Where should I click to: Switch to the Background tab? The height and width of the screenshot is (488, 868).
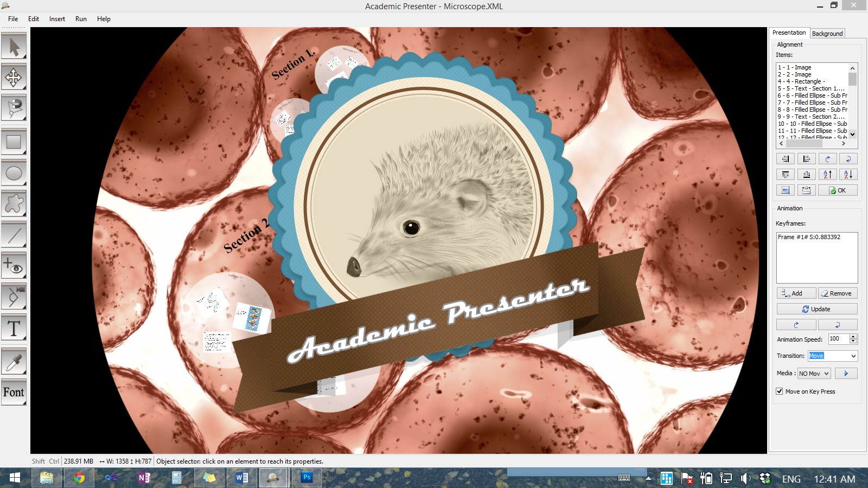(x=827, y=34)
